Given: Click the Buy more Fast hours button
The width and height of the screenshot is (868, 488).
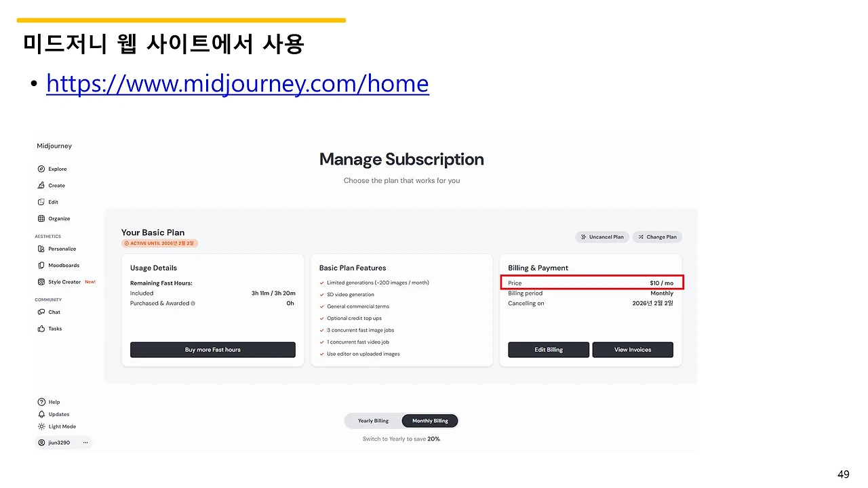Looking at the screenshot, I should tap(213, 350).
